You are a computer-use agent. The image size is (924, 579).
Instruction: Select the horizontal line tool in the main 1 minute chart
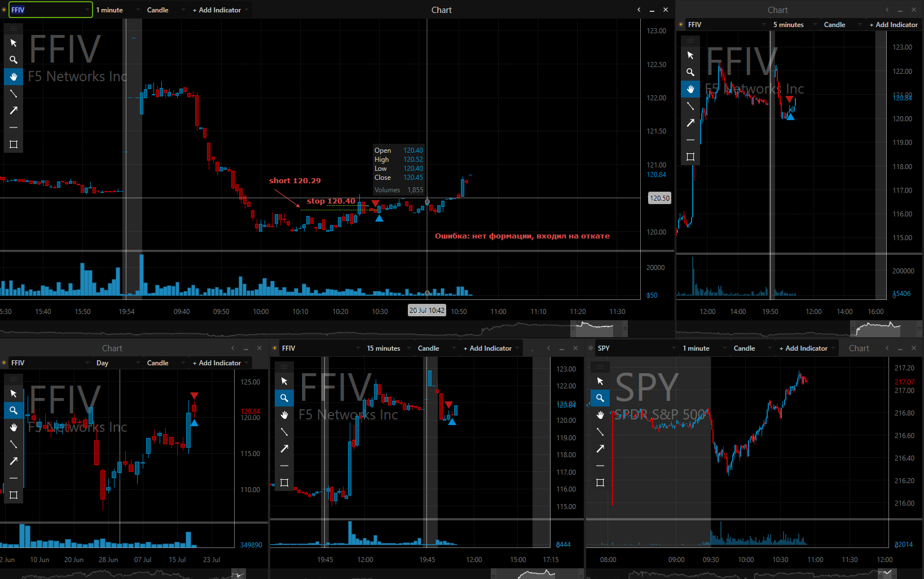14,127
